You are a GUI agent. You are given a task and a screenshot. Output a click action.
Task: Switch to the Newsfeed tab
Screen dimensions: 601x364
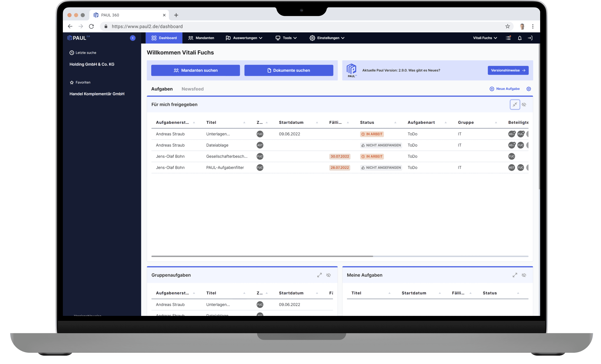193,89
